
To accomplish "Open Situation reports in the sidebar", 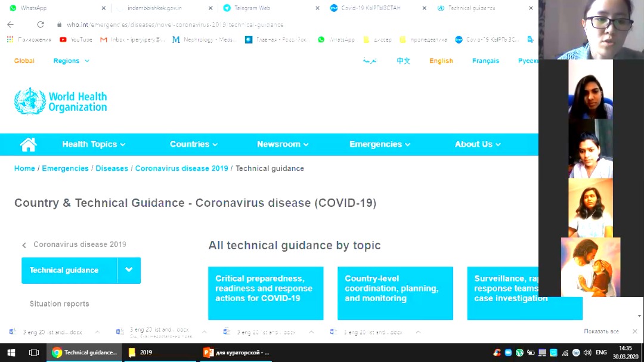I will [x=60, y=304].
